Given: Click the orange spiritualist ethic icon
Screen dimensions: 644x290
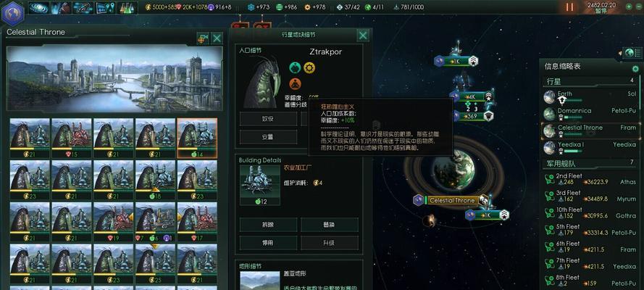Looking at the screenshot, I should pos(296,84).
